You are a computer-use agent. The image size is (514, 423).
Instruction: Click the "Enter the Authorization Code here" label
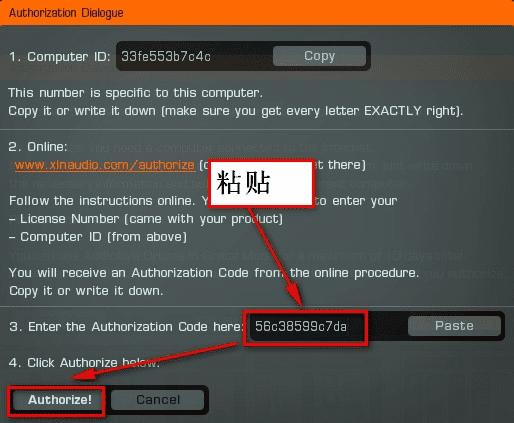[134, 327]
